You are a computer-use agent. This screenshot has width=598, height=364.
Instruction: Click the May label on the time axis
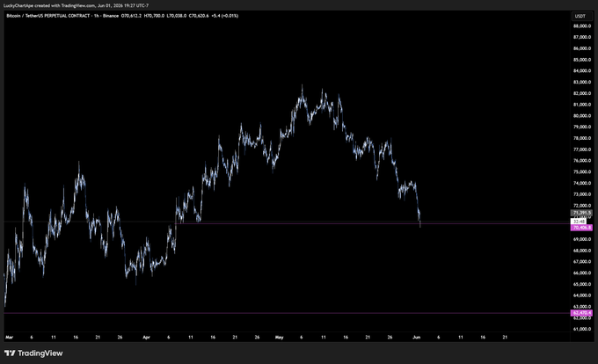(279, 338)
